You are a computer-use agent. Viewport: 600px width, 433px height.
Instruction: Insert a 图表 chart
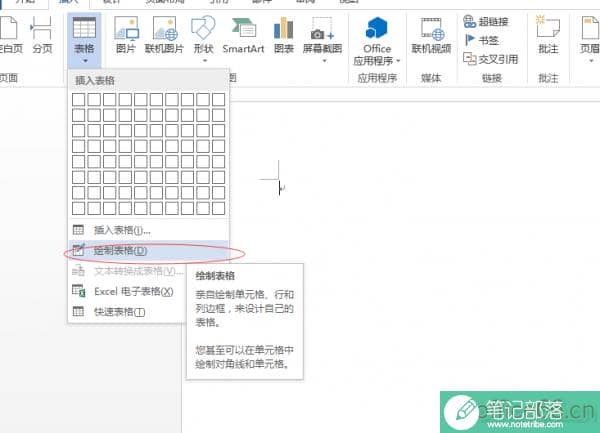[x=284, y=35]
